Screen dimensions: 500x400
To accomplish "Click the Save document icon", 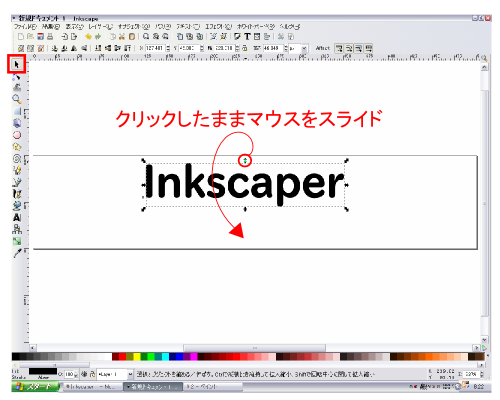I will pos(40,37).
